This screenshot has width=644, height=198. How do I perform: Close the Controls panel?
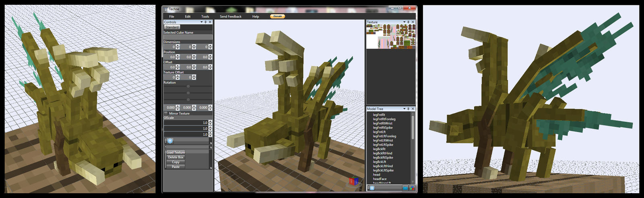210,22
